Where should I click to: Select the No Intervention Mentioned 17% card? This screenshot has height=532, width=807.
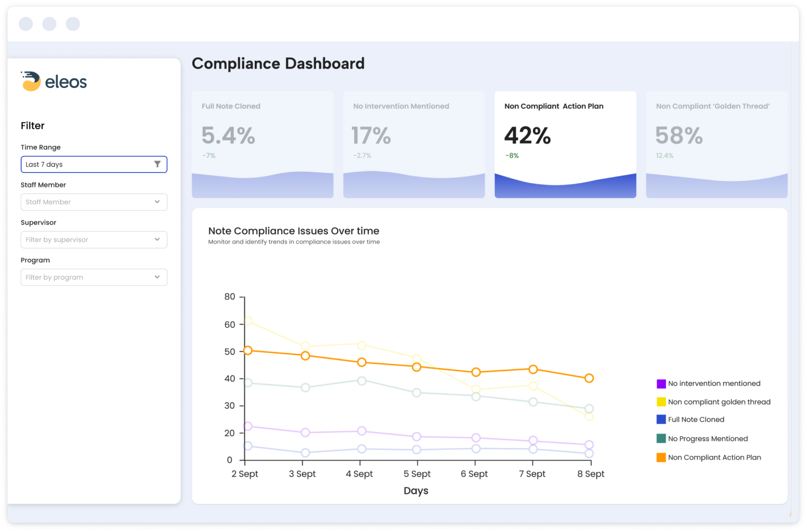click(414, 145)
